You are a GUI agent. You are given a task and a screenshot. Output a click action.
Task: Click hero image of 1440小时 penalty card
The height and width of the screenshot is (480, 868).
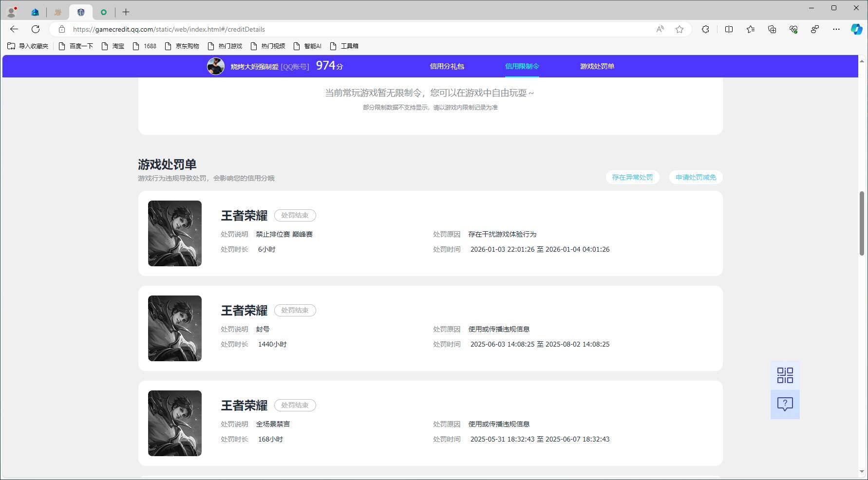pyautogui.click(x=175, y=328)
